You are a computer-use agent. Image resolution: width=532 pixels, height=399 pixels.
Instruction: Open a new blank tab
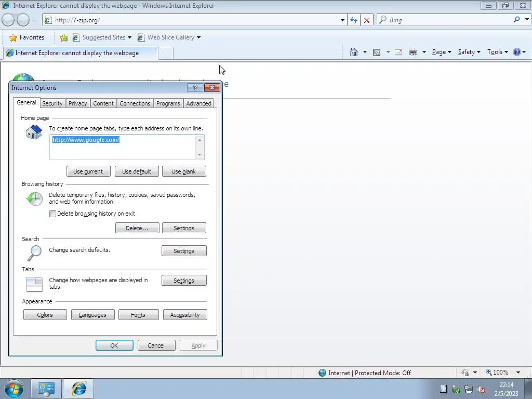pos(166,54)
